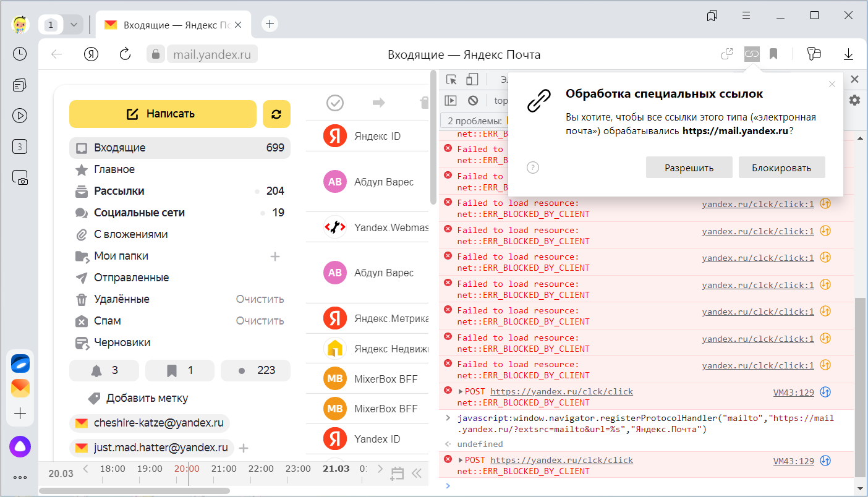Reload the page
868x497 pixels.
pyautogui.click(x=125, y=54)
